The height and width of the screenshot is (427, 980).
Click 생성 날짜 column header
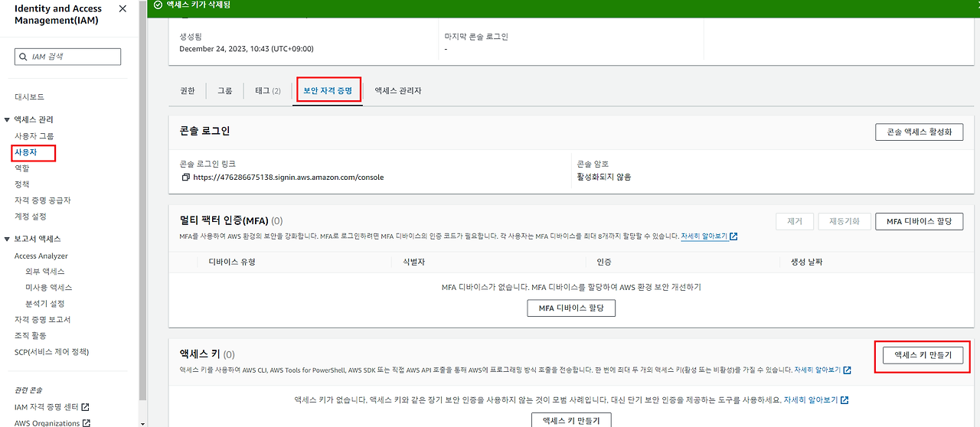click(x=806, y=262)
